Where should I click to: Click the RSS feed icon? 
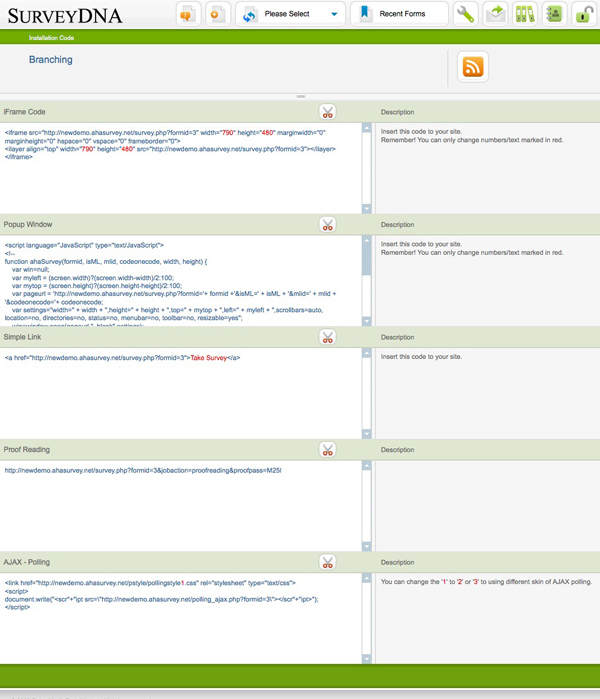[472, 67]
